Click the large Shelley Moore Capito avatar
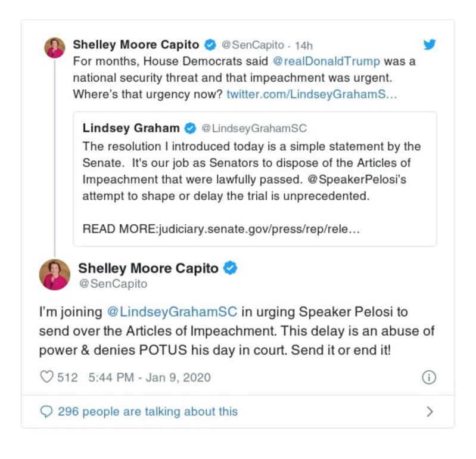476x459 pixels. click(x=55, y=275)
